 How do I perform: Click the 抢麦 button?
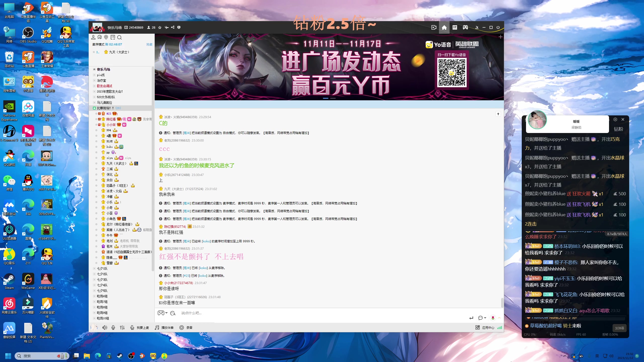pos(150,44)
